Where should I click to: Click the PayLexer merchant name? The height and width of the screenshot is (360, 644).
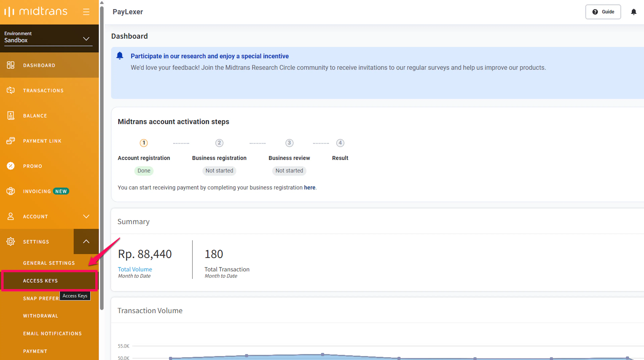pos(128,12)
